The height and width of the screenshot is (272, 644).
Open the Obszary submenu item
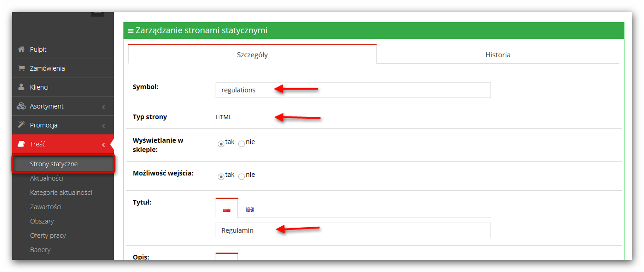(x=42, y=221)
